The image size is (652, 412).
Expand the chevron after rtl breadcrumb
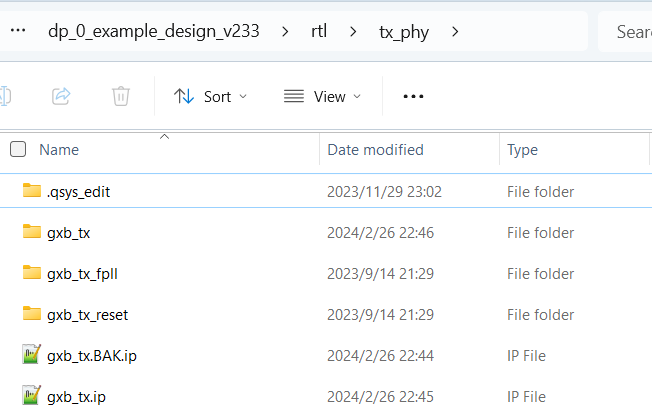[x=353, y=31]
